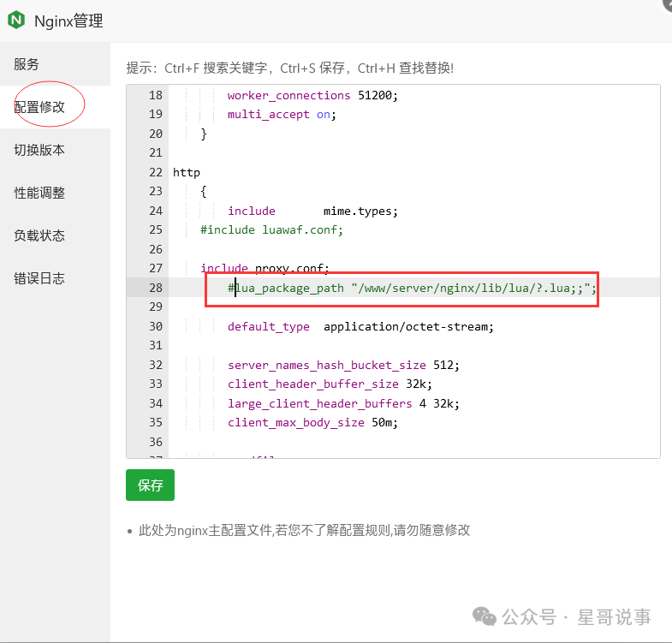Click the multi_accept on line
This screenshot has width=672, height=643.
click(x=282, y=115)
